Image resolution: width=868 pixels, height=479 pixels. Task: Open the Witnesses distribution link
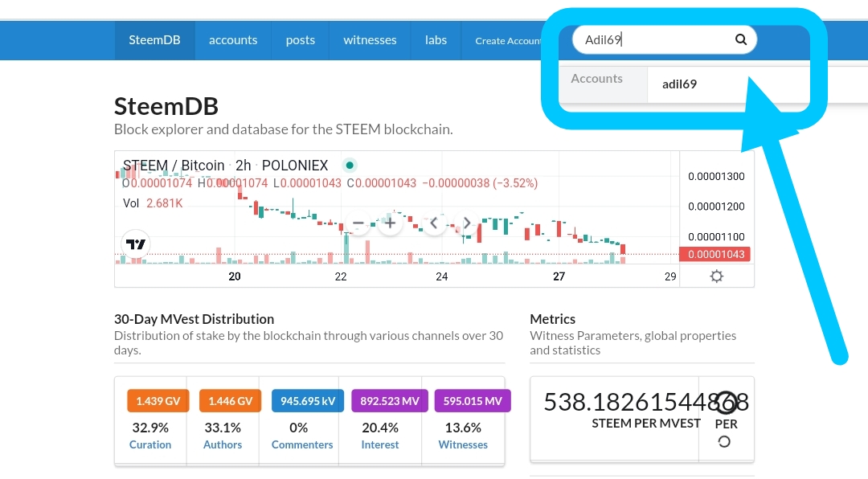(x=463, y=444)
